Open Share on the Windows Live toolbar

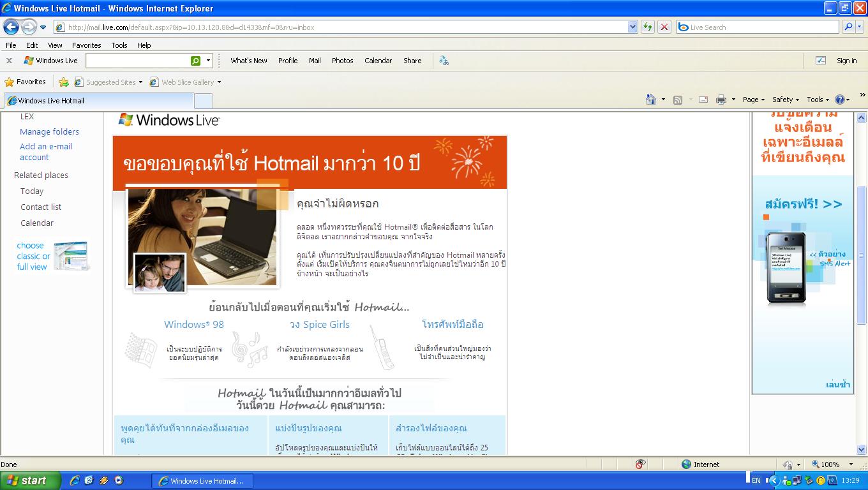(412, 61)
